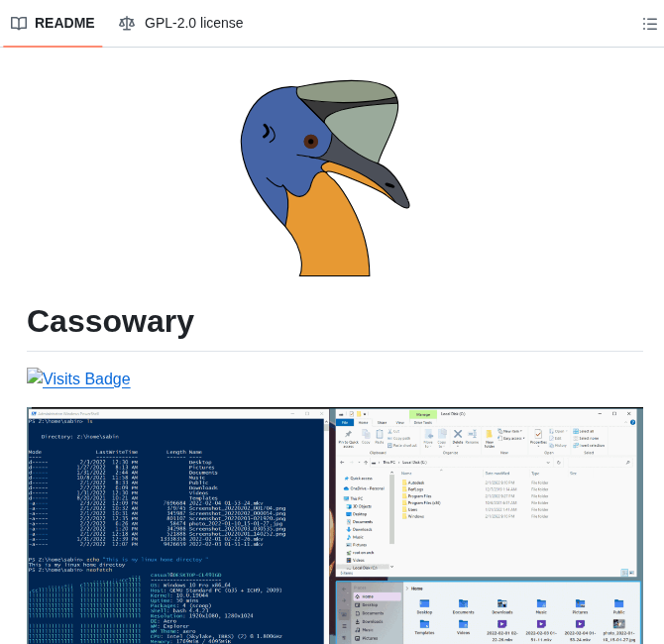Click the book icon beside README

click(19, 24)
